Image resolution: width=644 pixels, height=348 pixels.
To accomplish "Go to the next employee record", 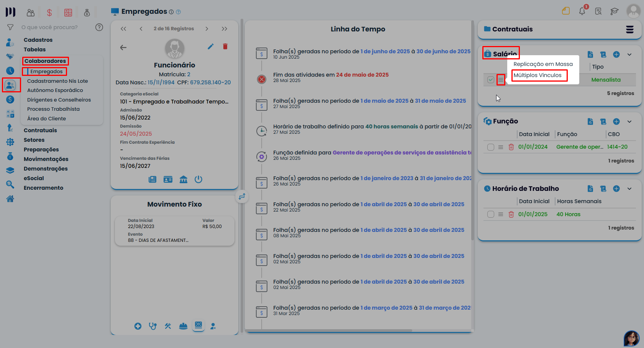I will (x=207, y=29).
